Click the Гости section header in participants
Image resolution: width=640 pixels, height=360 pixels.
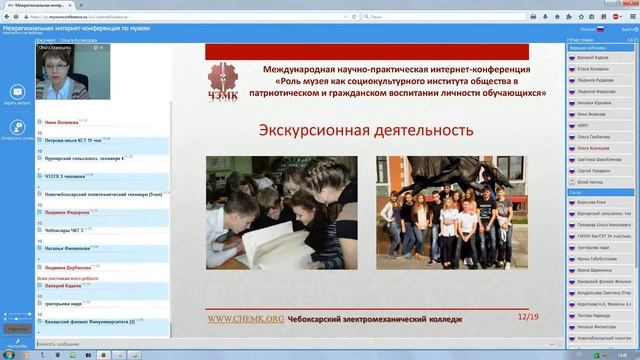point(600,192)
